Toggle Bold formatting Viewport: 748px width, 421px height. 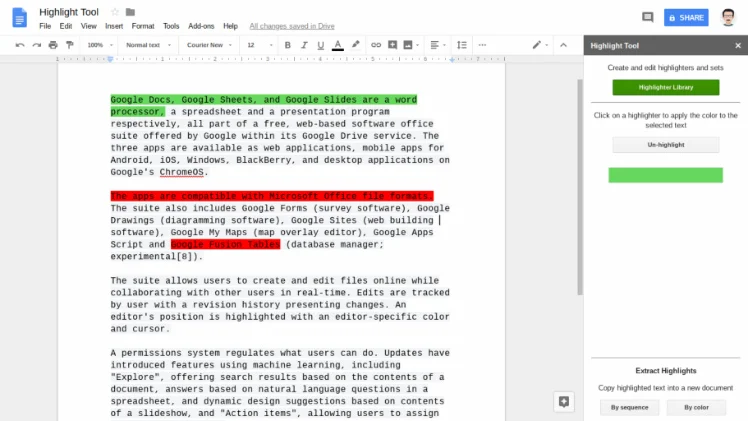pyautogui.click(x=288, y=45)
